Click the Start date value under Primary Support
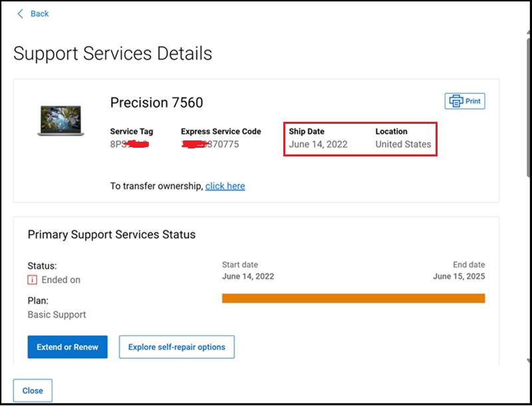The image size is (532, 406). [x=248, y=276]
